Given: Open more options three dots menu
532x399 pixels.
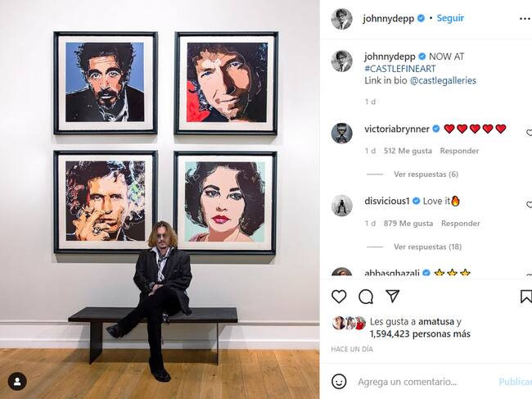Looking at the screenshot, I should 525,19.
